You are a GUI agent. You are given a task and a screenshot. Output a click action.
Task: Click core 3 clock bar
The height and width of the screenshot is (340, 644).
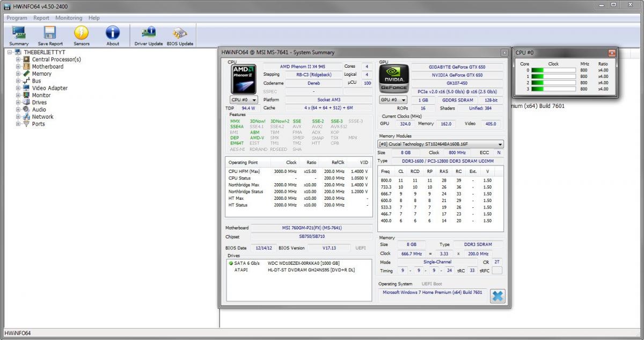click(x=553, y=89)
